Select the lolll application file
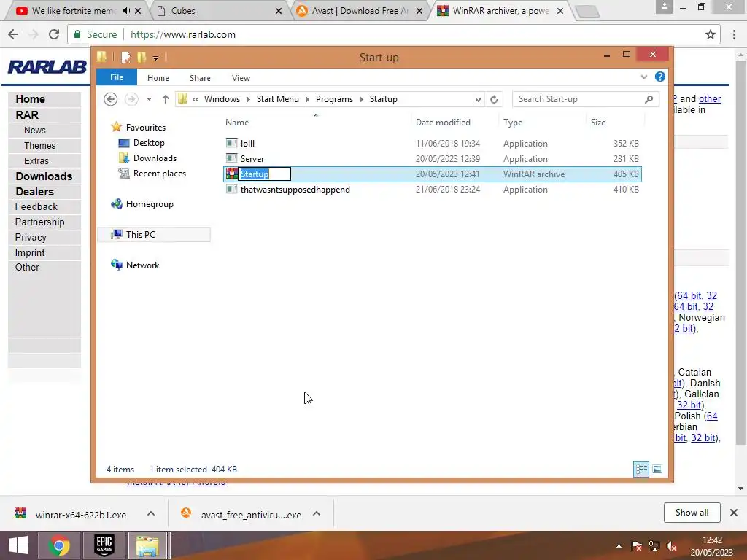 click(x=433, y=144)
